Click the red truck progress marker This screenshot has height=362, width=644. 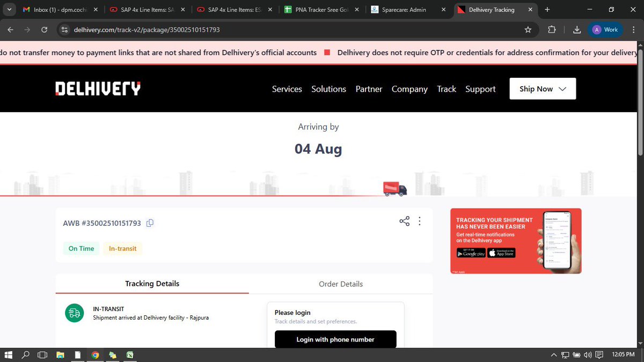point(395,189)
